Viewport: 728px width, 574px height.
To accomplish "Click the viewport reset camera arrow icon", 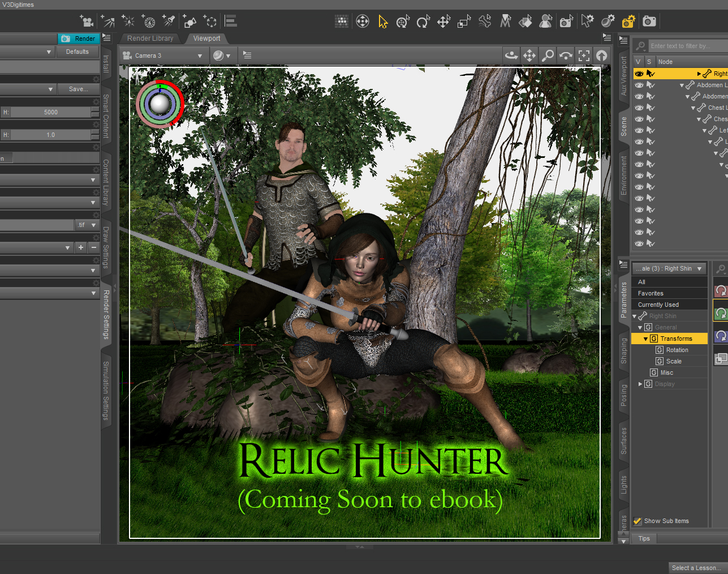I will click(602, 55).
